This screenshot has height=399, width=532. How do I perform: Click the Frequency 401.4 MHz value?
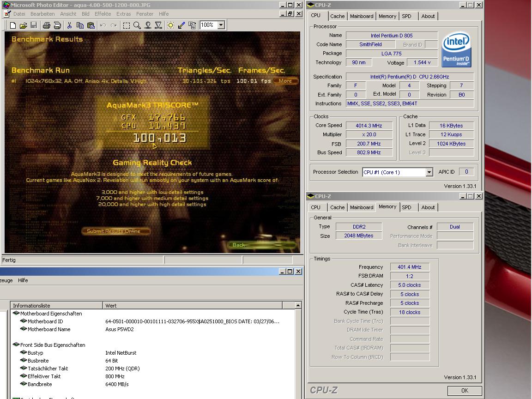click(410, 267)
